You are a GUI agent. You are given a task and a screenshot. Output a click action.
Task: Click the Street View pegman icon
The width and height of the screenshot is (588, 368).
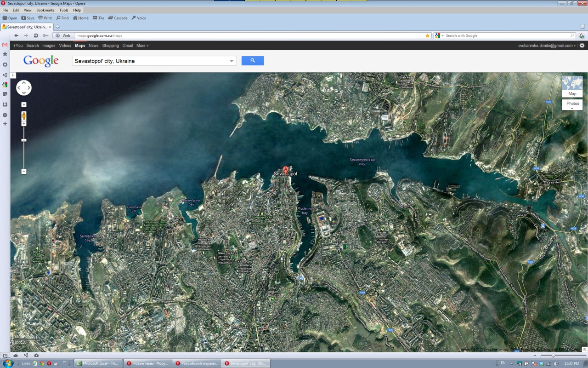pos(24,115)
